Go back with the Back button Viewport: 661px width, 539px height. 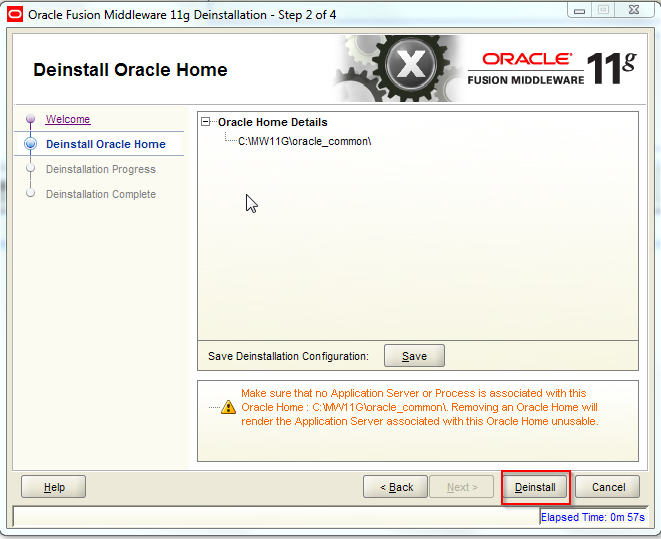[x=395, y=487]
